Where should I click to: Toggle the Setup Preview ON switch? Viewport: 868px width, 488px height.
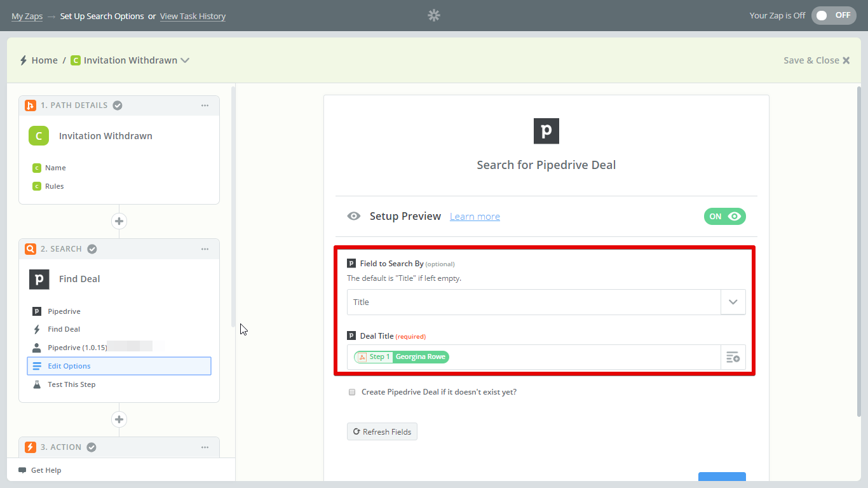(x=724, y=216)
